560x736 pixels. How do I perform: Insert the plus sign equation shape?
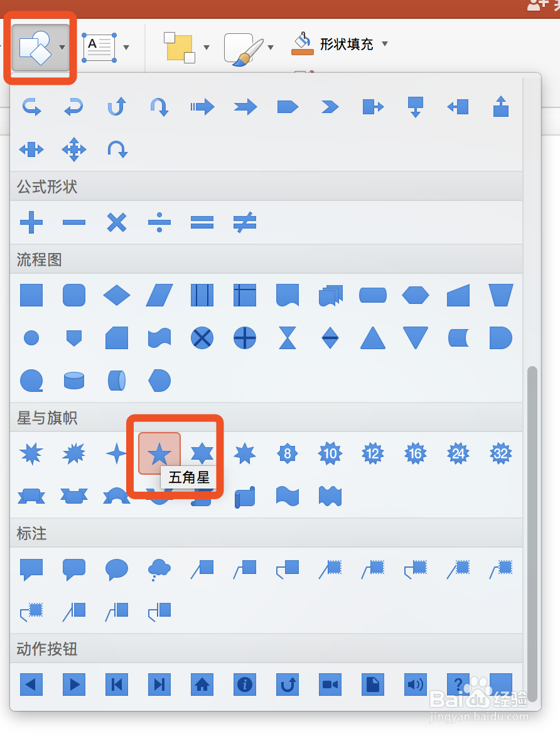pyautogui.click(x=31, y=222)
